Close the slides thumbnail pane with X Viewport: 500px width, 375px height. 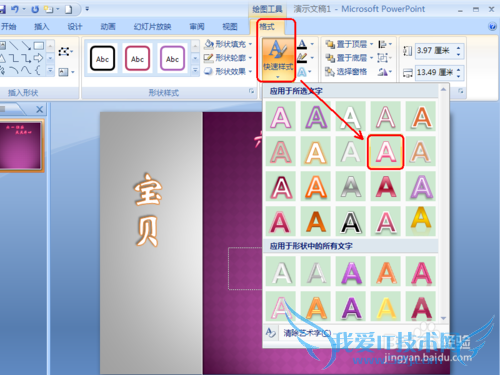tap(39, 109)
